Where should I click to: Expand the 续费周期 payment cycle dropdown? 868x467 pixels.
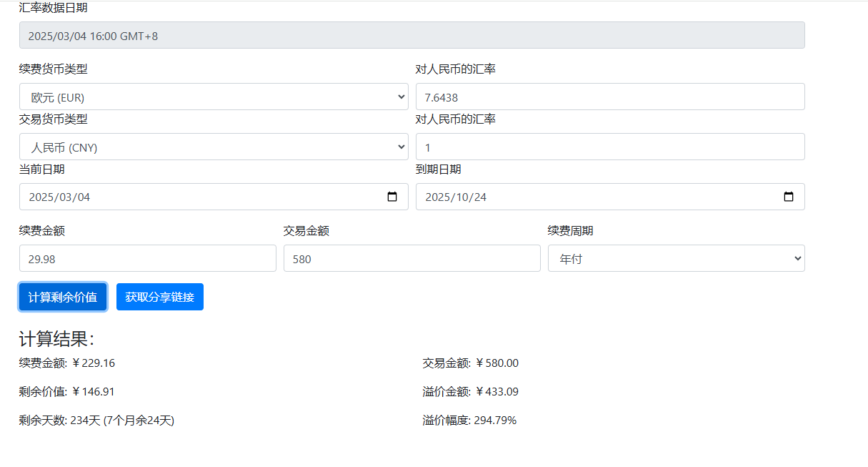(x=676, y=258)
